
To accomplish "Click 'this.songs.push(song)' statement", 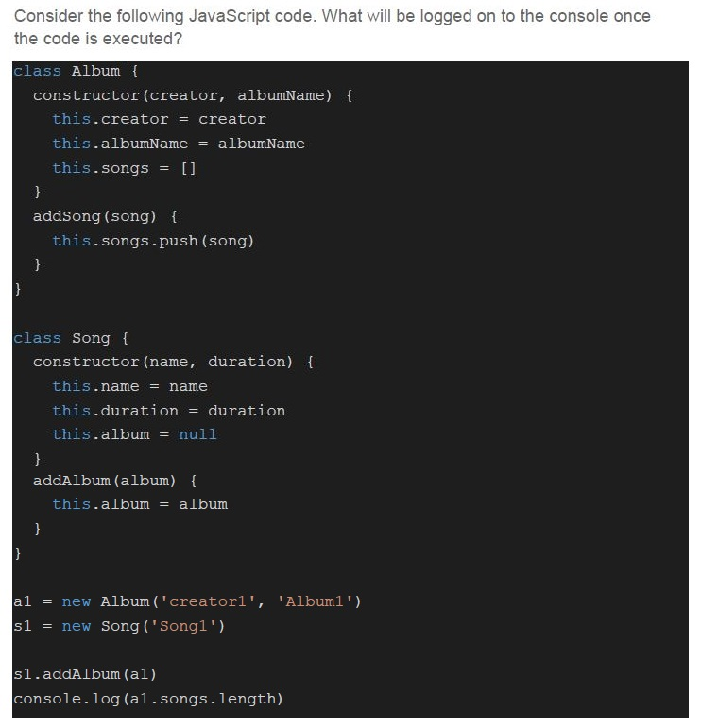I will 153,241.
